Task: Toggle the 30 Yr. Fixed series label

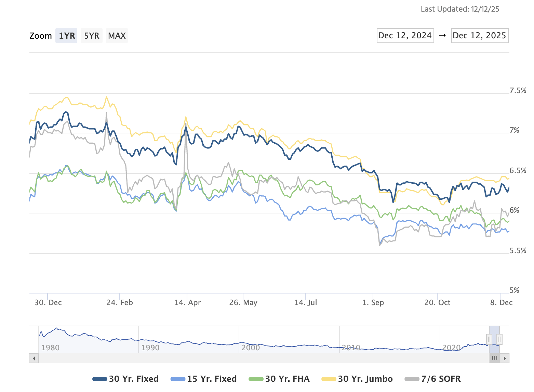Action: tap(134, 379)
